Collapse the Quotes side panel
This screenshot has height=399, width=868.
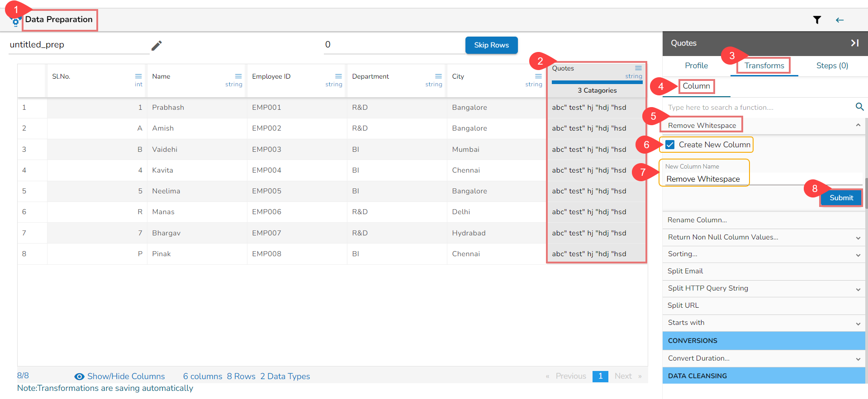854,43
